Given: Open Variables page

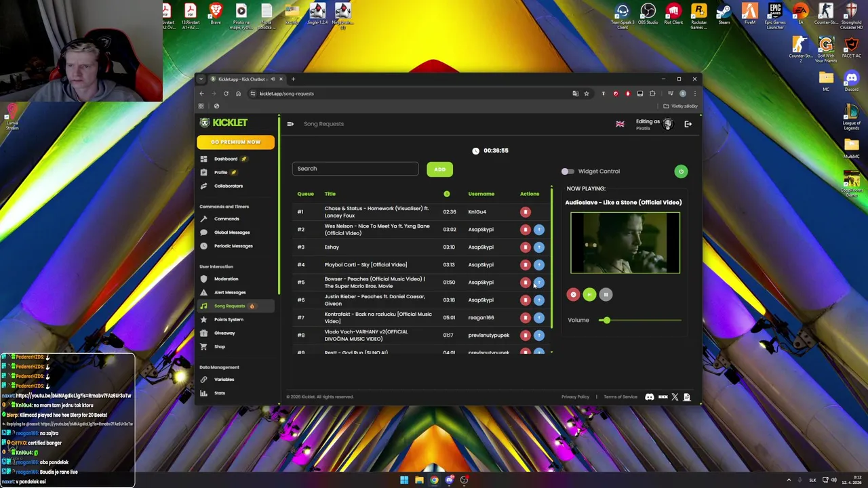Looking at the screenshot, I should point(224,380).
